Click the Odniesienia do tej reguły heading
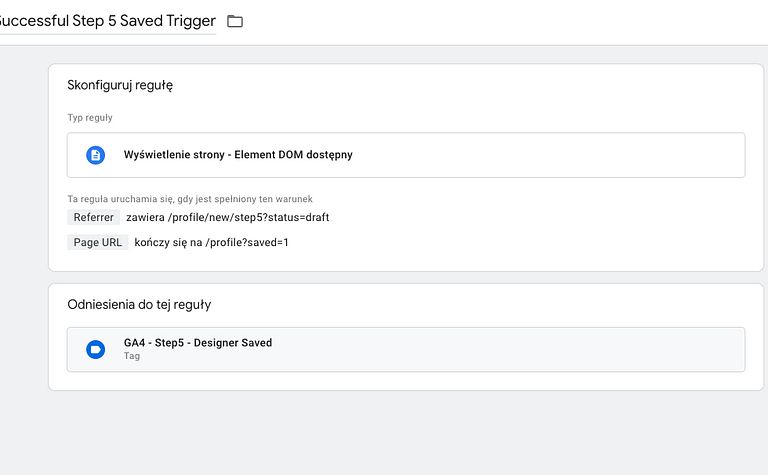Image resolution: width=768 pixels, height=475 pixels. [x=139, y=304]
